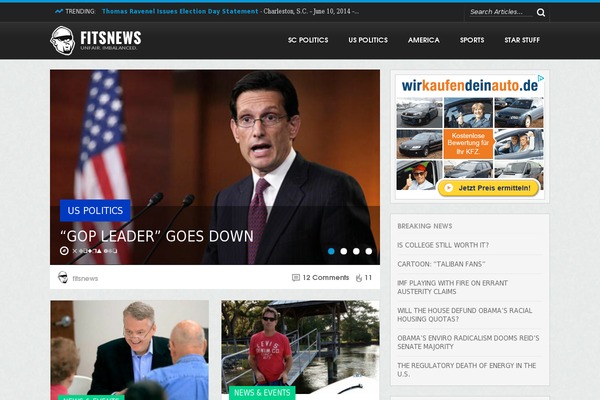This screenshot has width=600, height=400.
Task: Click the fitsnews author name
Action: (85, 278)
